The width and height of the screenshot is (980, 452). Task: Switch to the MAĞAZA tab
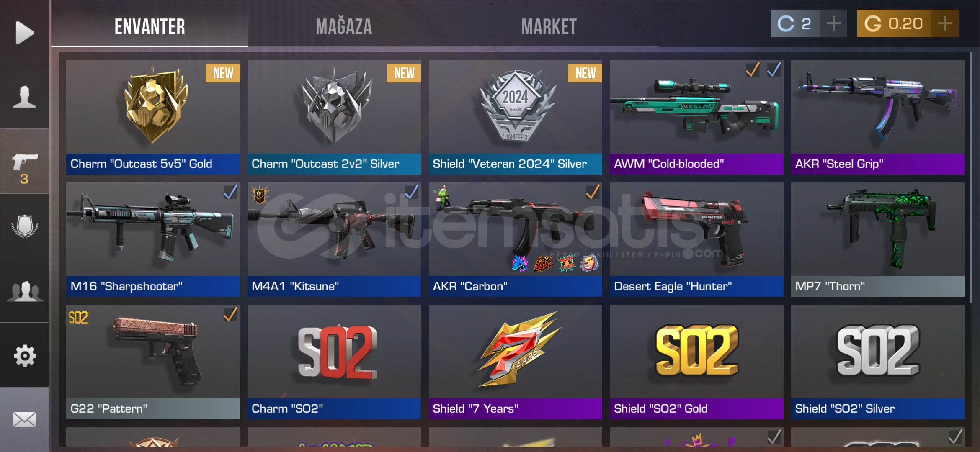344,27
